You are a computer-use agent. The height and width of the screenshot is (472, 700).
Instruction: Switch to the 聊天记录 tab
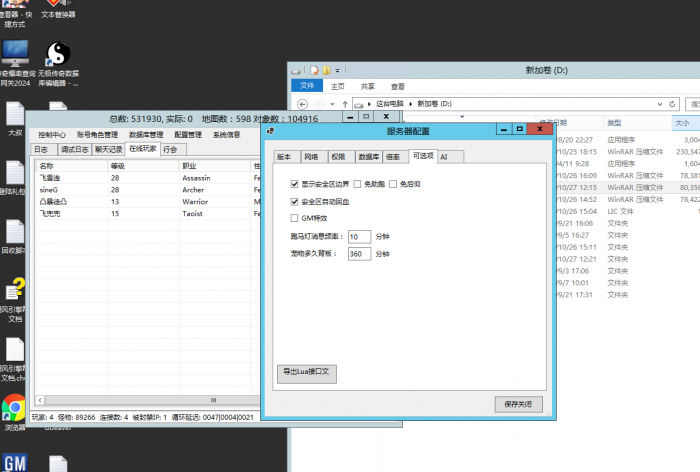107,149
